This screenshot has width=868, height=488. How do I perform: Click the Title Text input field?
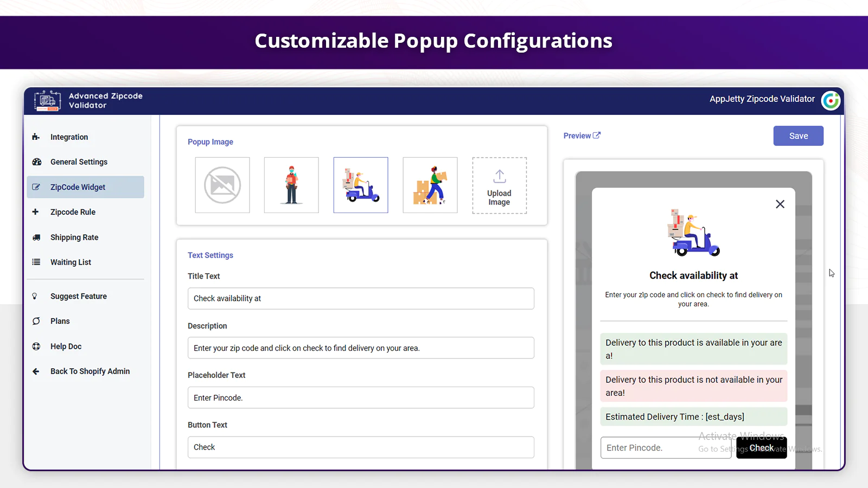pos(361,298)
